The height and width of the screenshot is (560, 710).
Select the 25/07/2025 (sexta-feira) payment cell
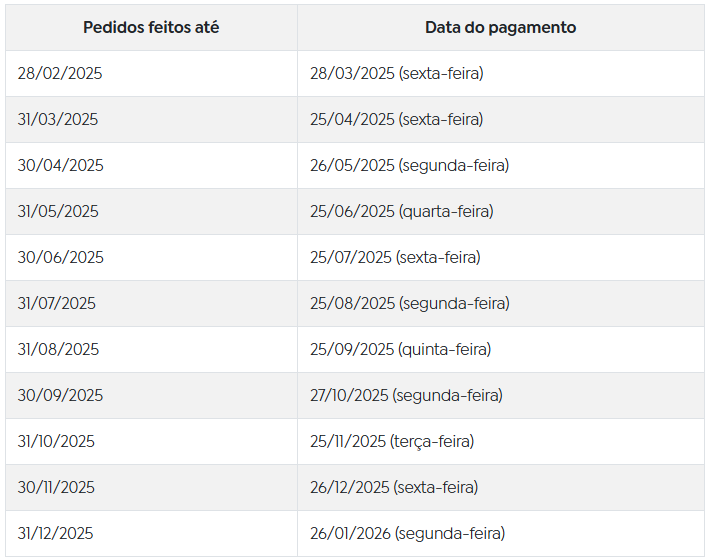pyautogui.click(x=501, y=258)
